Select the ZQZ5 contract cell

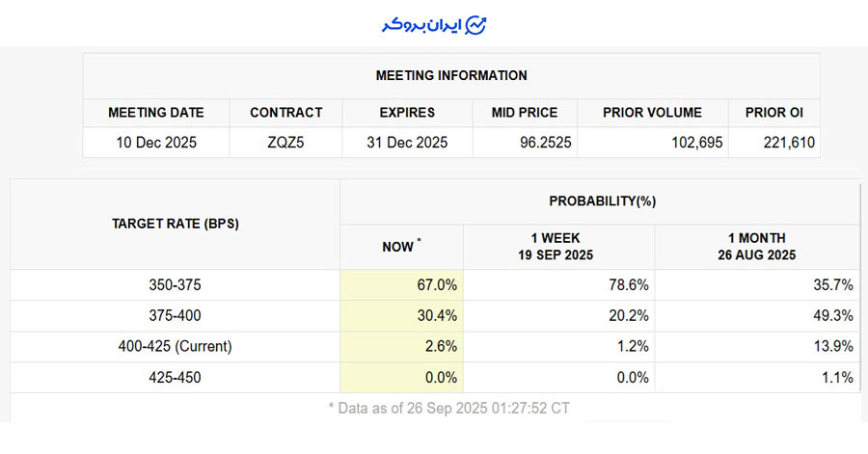(x=285, y=143)
